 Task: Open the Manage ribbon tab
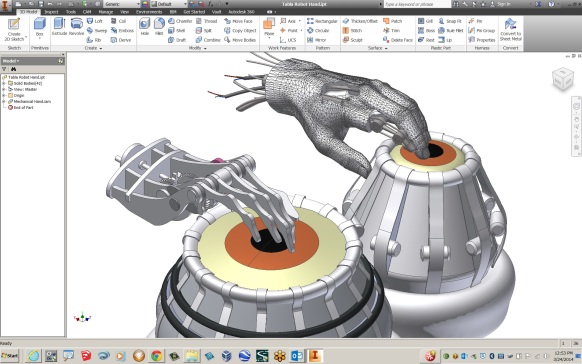point(106,12)
